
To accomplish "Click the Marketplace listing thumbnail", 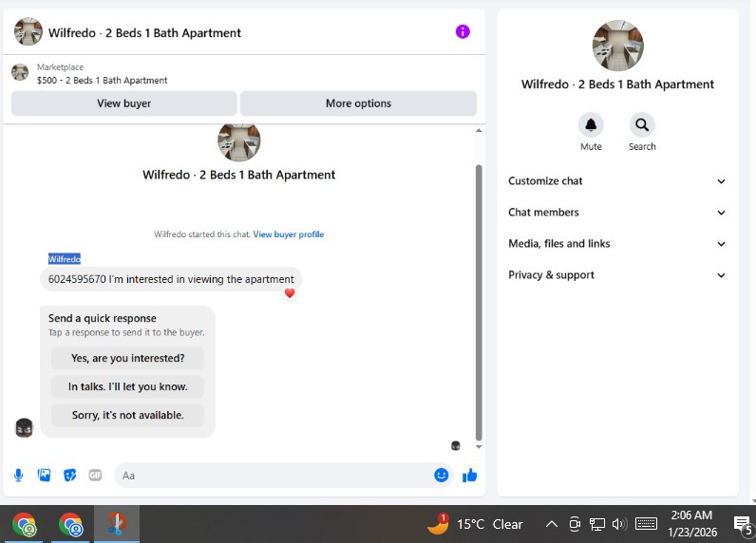I will click(20, 72).
